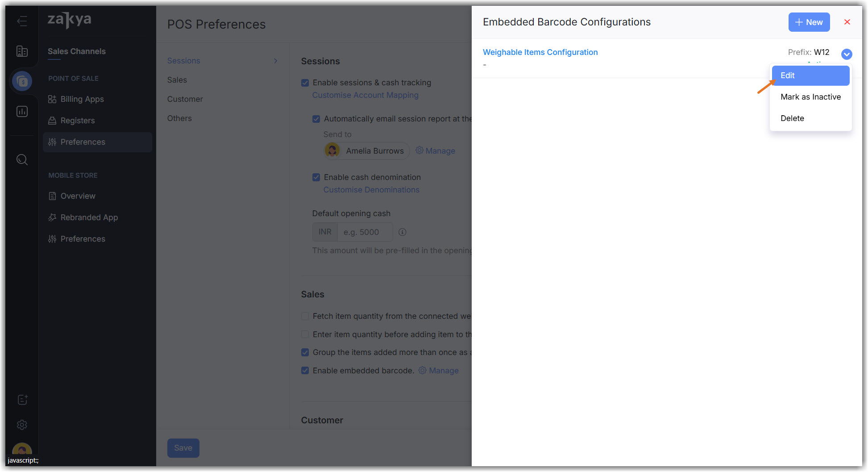Open the reports chart icon in the left rail
Screen dimensions: 868x472
(x=22, y=111)
